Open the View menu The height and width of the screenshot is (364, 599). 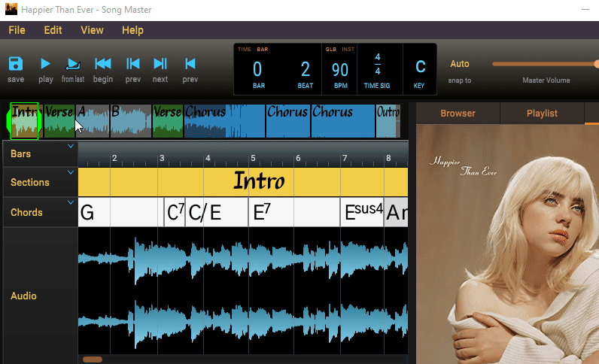coord(92,30)
